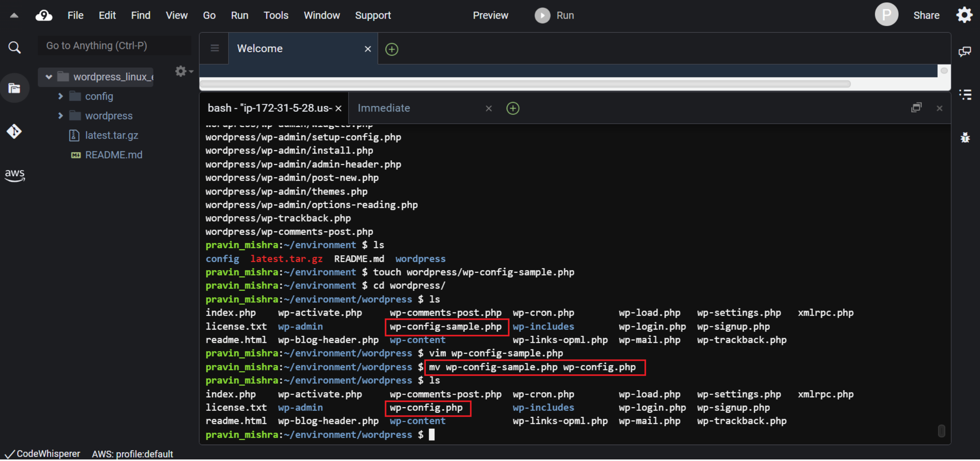Screen dimensions: 980x461
Task: Click the terminal cursor at the last prompt
Action: (x=431, y=435)
